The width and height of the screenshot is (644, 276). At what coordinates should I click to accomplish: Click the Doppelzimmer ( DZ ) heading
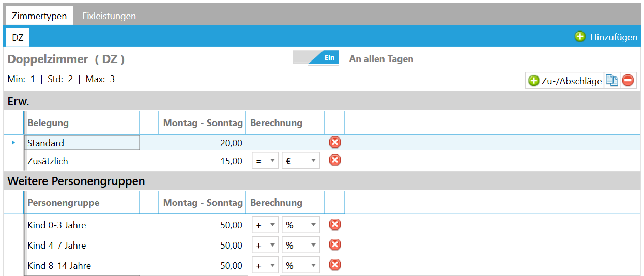coord(66,59)
